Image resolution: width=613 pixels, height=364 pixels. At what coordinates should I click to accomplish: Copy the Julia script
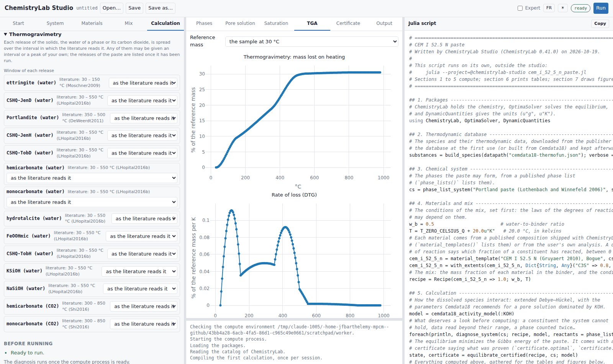(600, 23)
